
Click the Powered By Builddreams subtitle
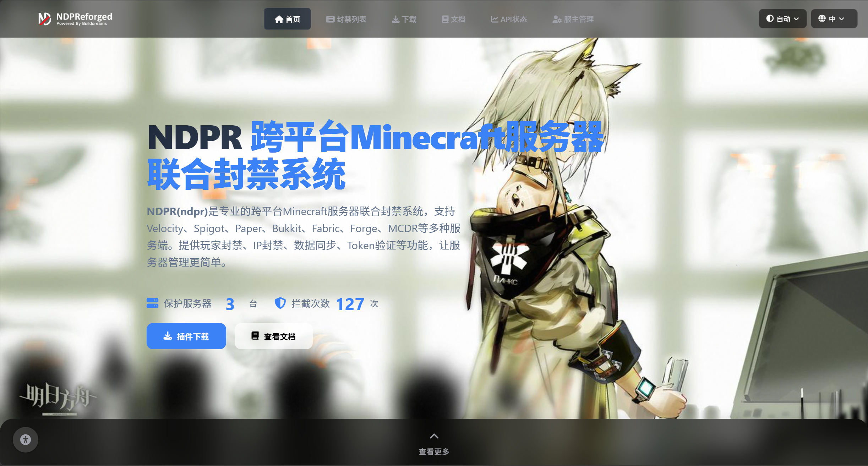pos(82,24)
